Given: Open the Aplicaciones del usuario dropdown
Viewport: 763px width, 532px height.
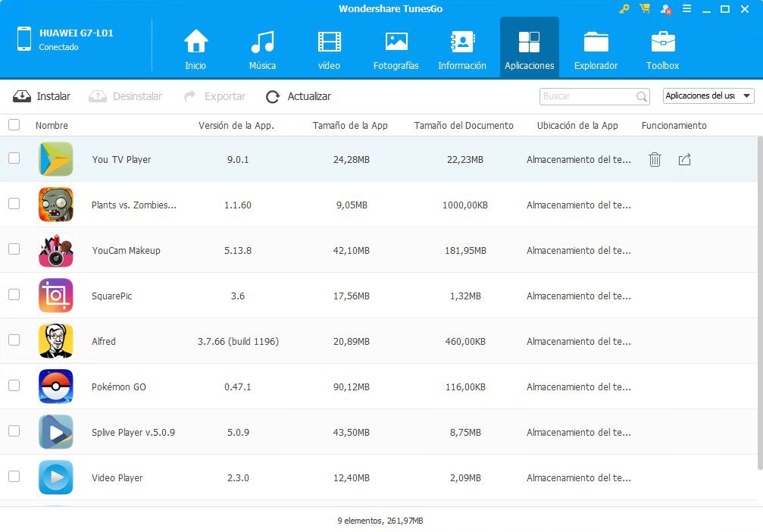Looking at the screenshot, I should pos(708,96).
